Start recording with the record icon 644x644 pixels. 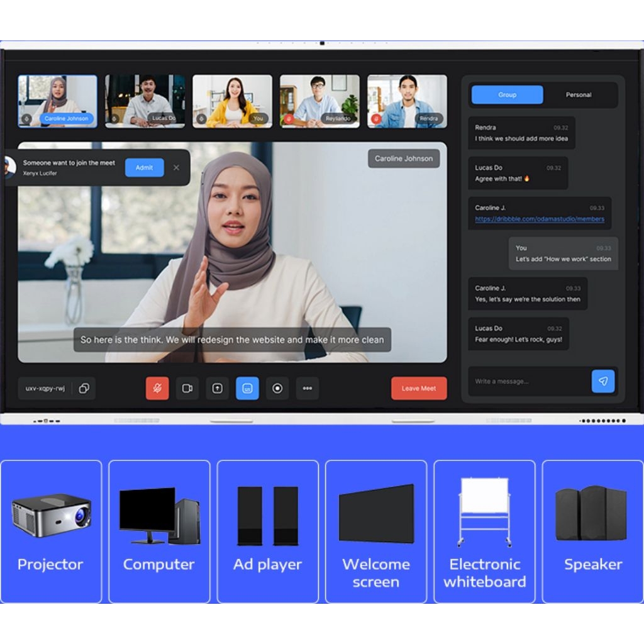point(277,388)
